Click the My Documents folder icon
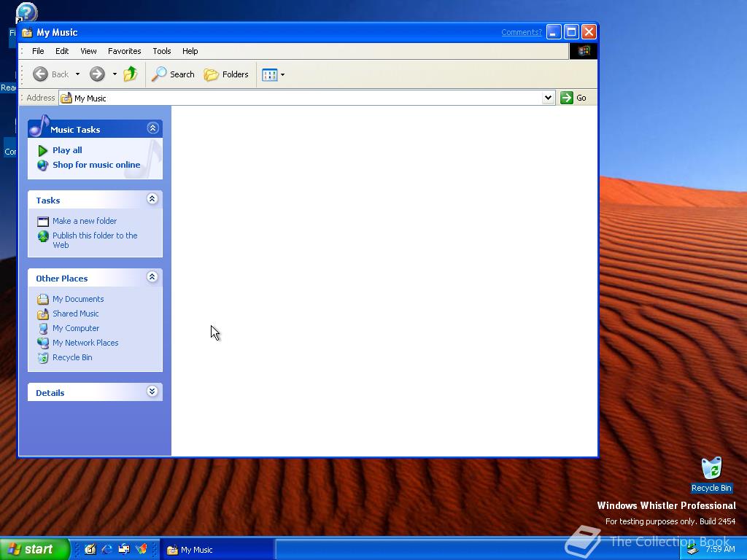Image resolution: width=747 pixels, height=560 pixels. point(43,299)
